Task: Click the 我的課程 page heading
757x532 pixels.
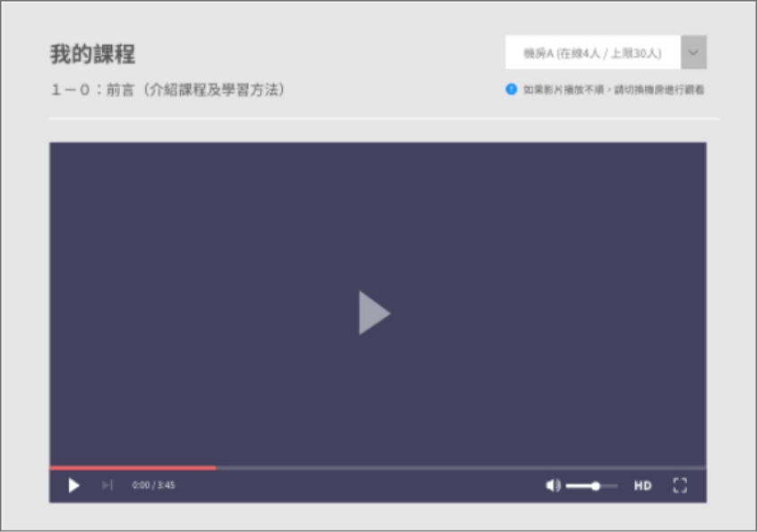Action: (92, 54)
